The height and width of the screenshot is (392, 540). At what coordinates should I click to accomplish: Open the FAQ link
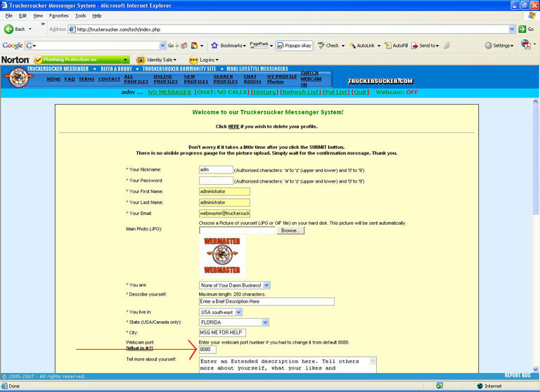click(x=70, y=79)
